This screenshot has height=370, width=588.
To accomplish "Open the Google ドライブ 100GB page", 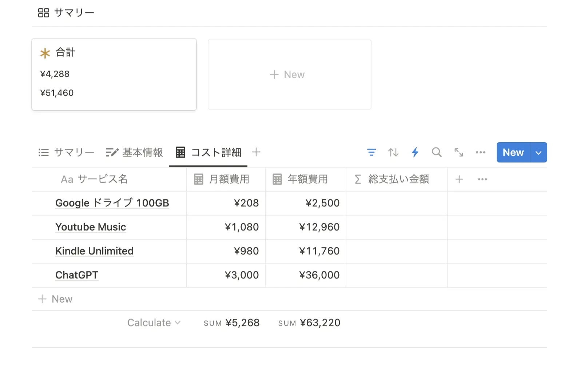I will (x=112, y=203).
